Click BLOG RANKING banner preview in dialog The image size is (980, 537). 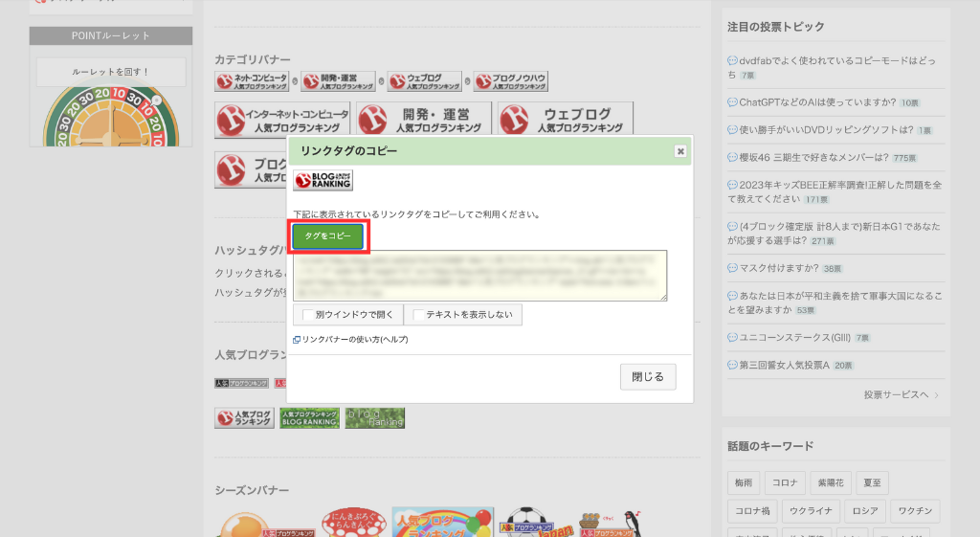click(323, 180)
